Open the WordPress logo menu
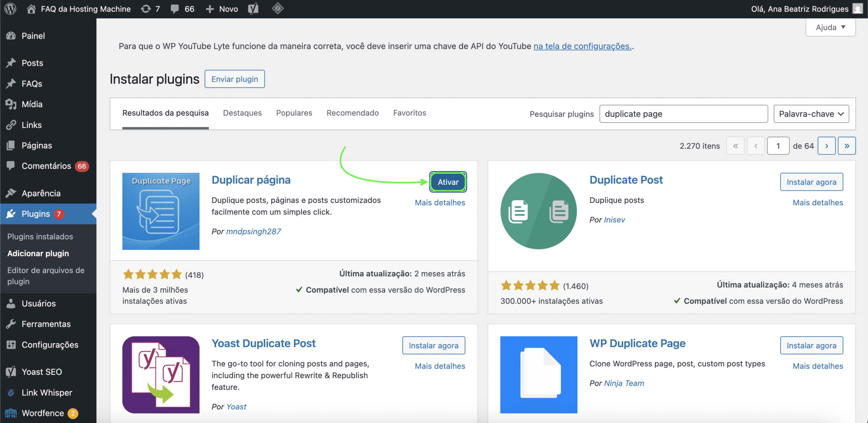The height and width of the screenshot is (423, 868). click(11, 9)
